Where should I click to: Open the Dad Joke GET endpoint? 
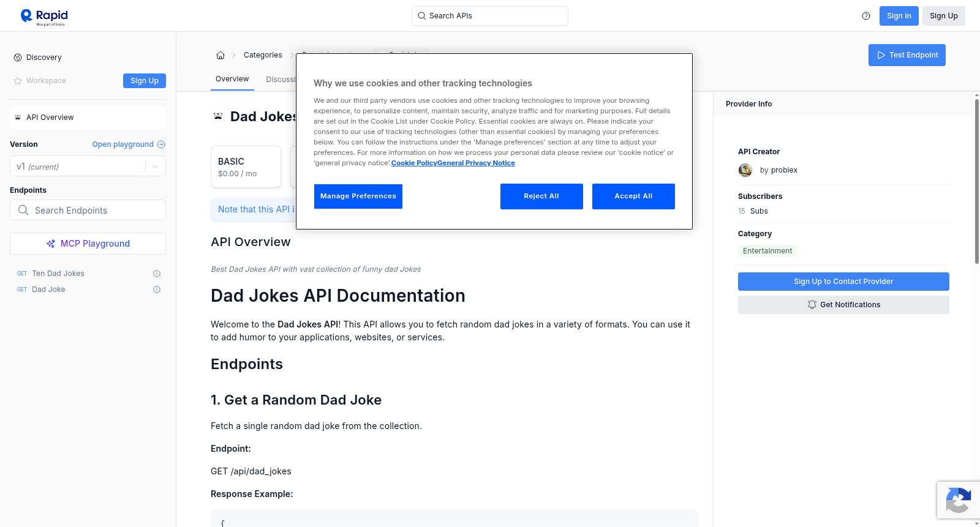(48, 290)
